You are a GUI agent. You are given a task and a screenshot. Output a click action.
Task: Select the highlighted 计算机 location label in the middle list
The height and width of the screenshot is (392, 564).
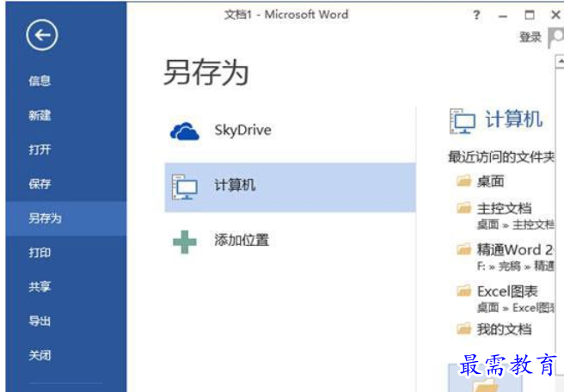[x=235, y=186]
